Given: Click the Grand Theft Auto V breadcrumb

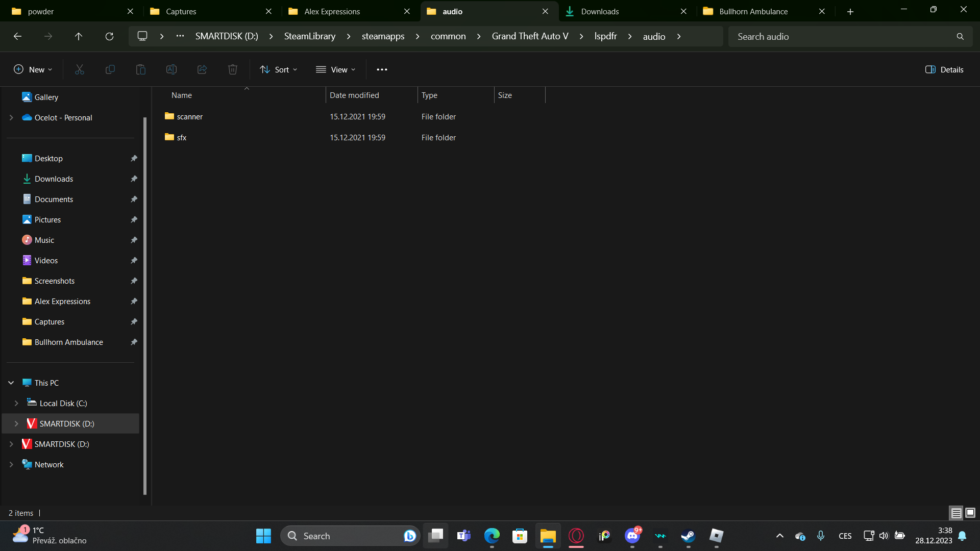Looking at the screenshot, I should pyautogui.click(x=530, y=36).
